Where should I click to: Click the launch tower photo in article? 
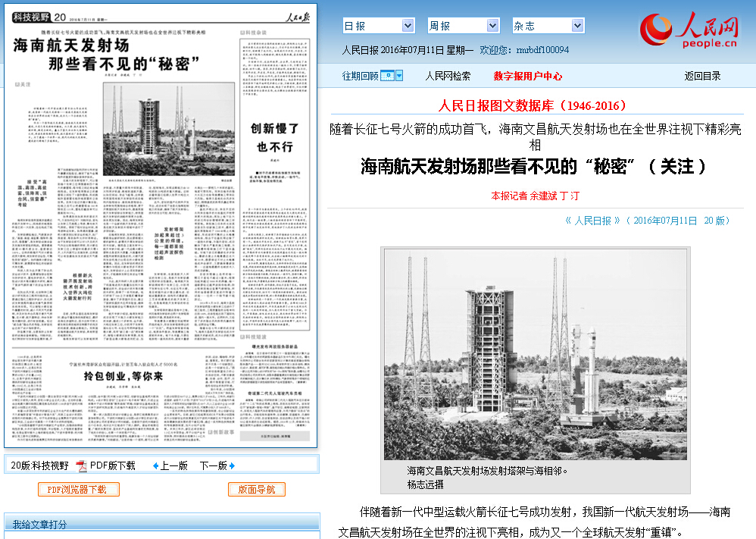click(535, 355)
